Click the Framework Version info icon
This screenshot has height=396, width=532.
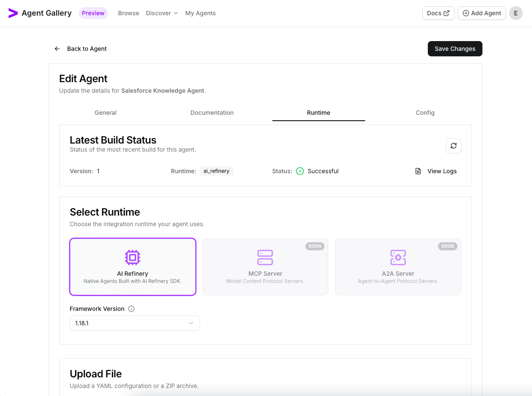pyautogui.click(x=131, y=309)
